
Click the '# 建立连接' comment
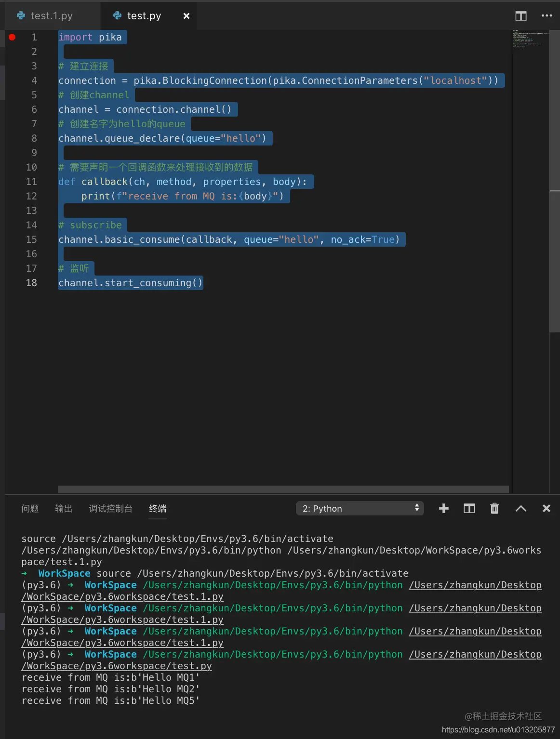[83, 66]
